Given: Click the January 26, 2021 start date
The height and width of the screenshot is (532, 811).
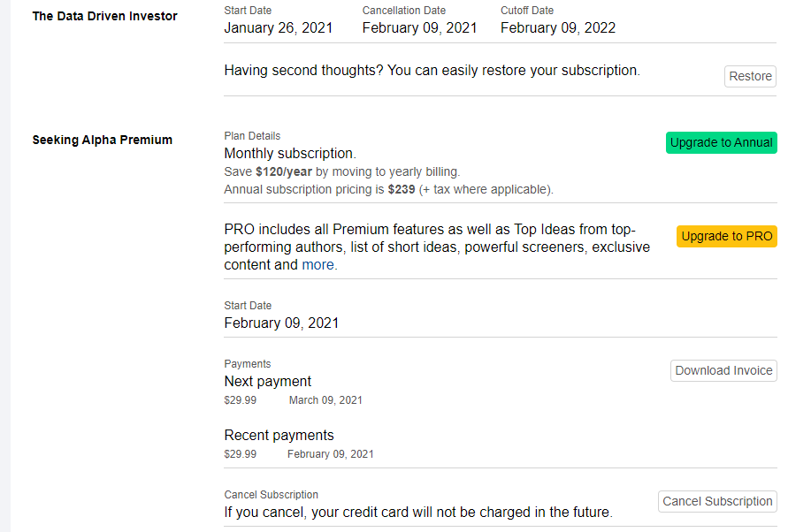Looking at the screenshot, I should point(278,27).
